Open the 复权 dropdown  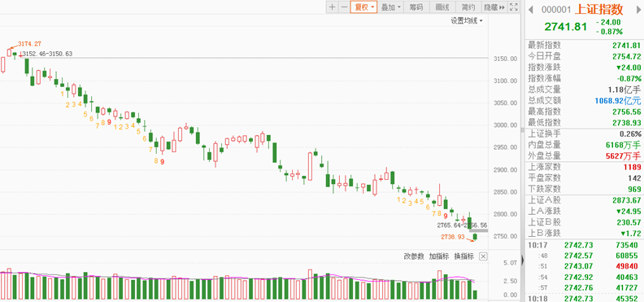363,7
